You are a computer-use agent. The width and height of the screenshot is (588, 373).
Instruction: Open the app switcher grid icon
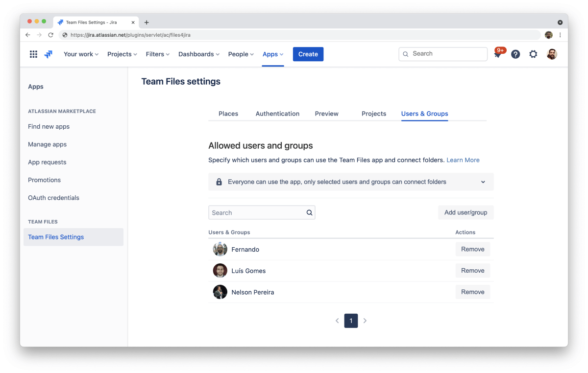(x=33, y=54)
